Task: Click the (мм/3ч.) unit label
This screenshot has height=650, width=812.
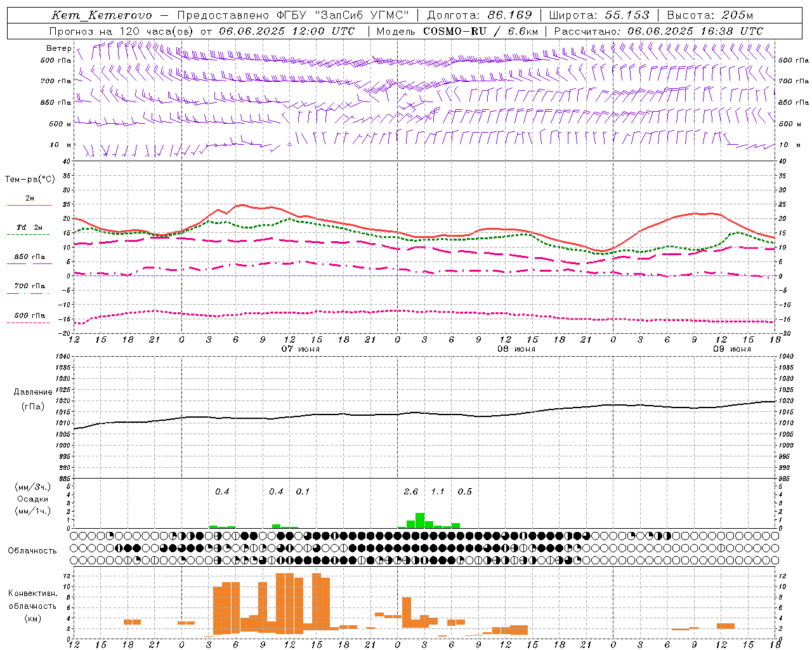Action: click(x=33, y=487)
